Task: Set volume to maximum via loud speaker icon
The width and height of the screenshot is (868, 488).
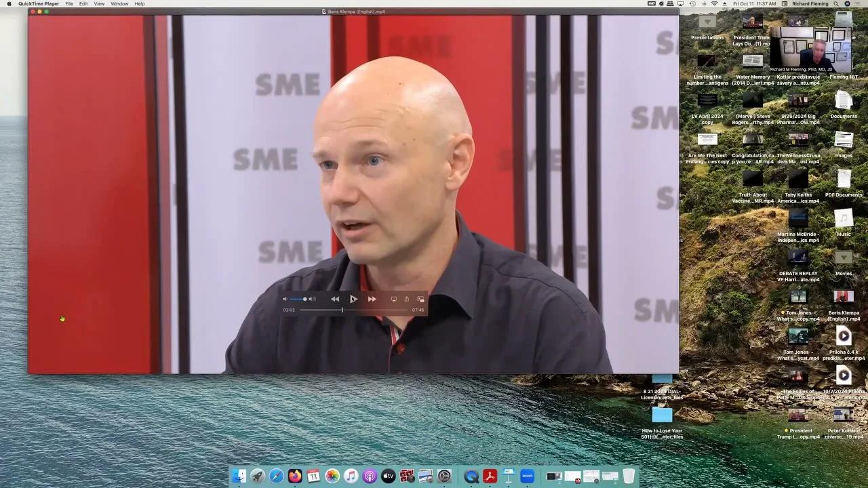Action: 313,299
